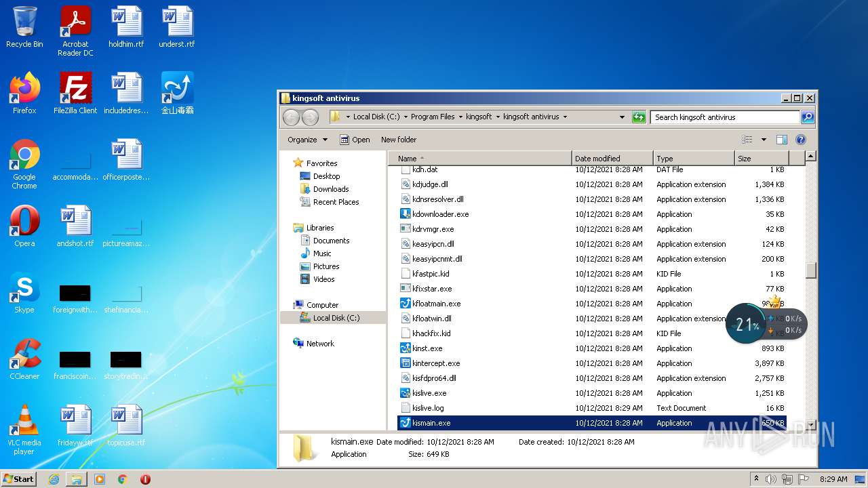The height and width of the screenshot is (488, 868).
Task: Open Internet Explorer from taskbar
Action: (54, 479)
